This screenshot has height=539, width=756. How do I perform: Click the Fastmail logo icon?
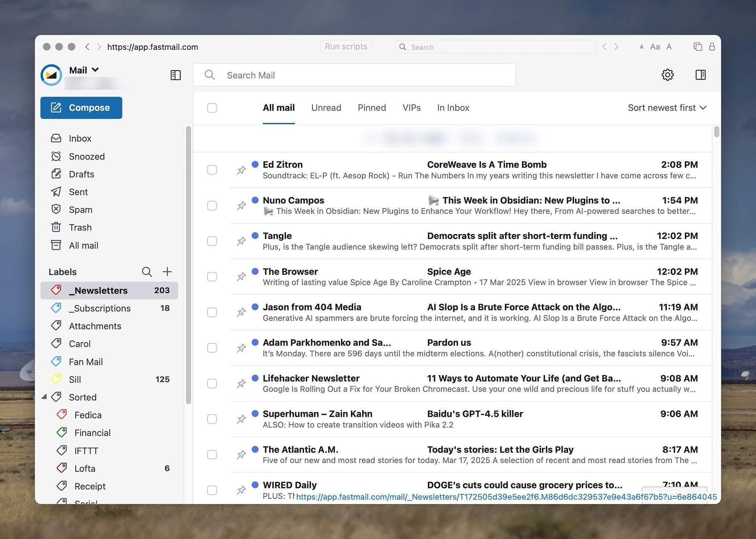click(51, 75)
